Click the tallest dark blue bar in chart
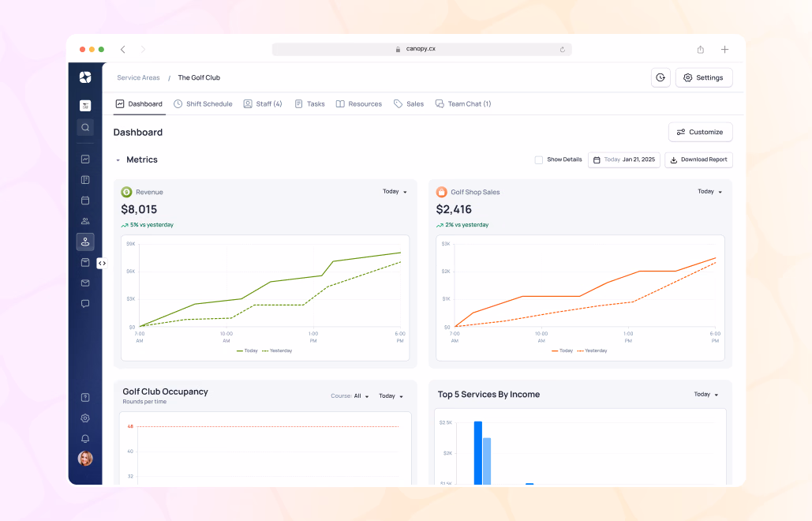This screenshot has width=812, height=521. point(478,453)
